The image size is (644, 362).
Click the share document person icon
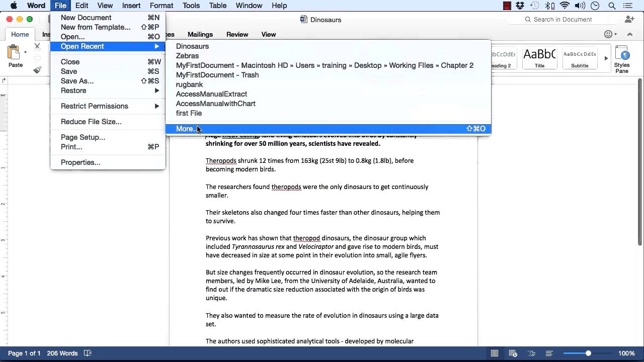tap(629, 19)
